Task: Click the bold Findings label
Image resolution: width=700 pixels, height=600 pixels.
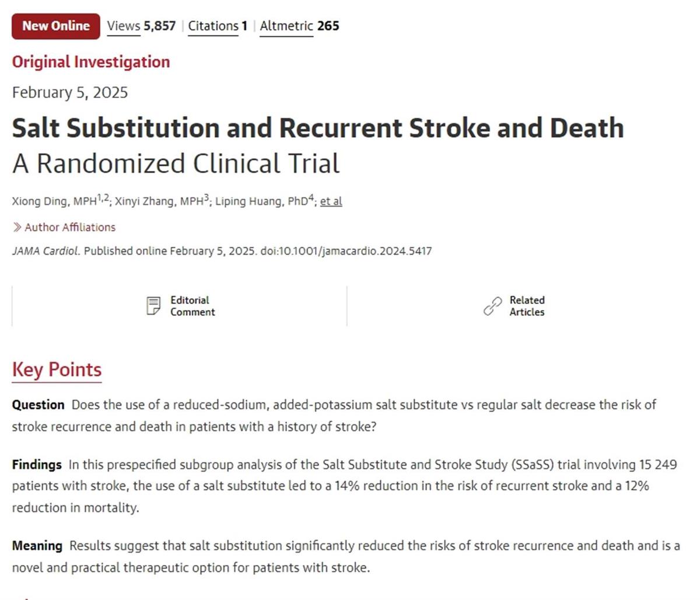Action: point(37,465)
